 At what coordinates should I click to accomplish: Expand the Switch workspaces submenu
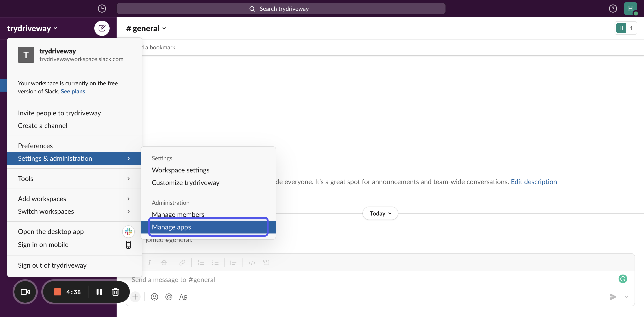point(74,211)
